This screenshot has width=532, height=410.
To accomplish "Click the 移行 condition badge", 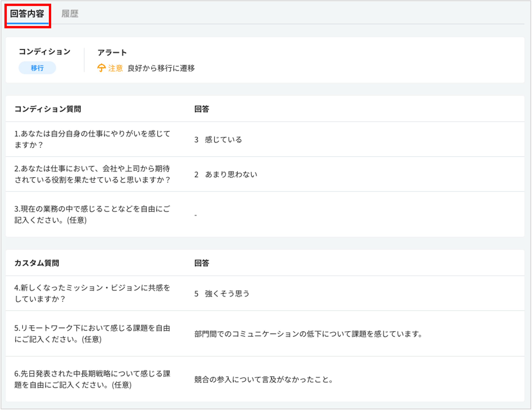I will pos(37,68).
